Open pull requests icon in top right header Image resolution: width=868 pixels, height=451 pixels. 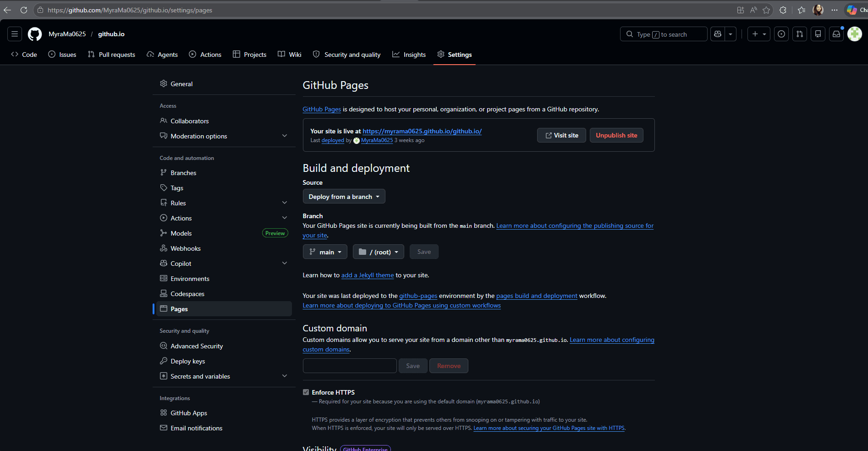pos(800,34)
